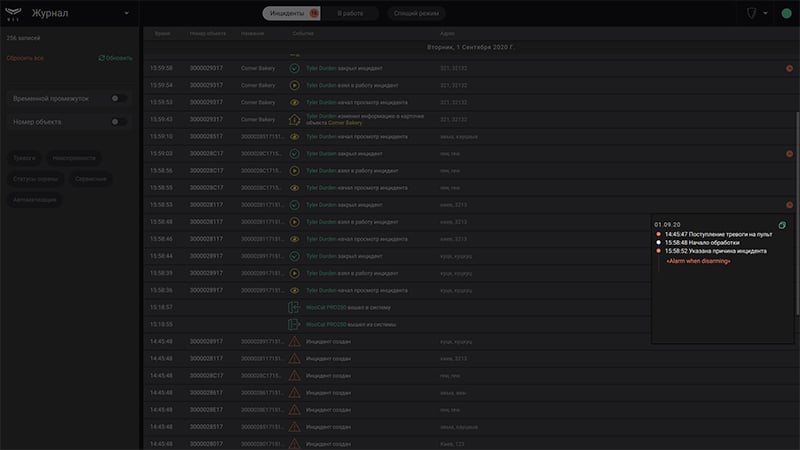The image size is (800, 450).
Task: Click checkmark icon in the 15:59:58 row
Action: [x=294, y=68]
